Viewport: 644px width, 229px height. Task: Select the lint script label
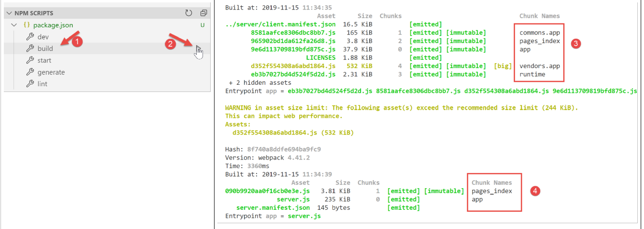(x=43, y=84)
